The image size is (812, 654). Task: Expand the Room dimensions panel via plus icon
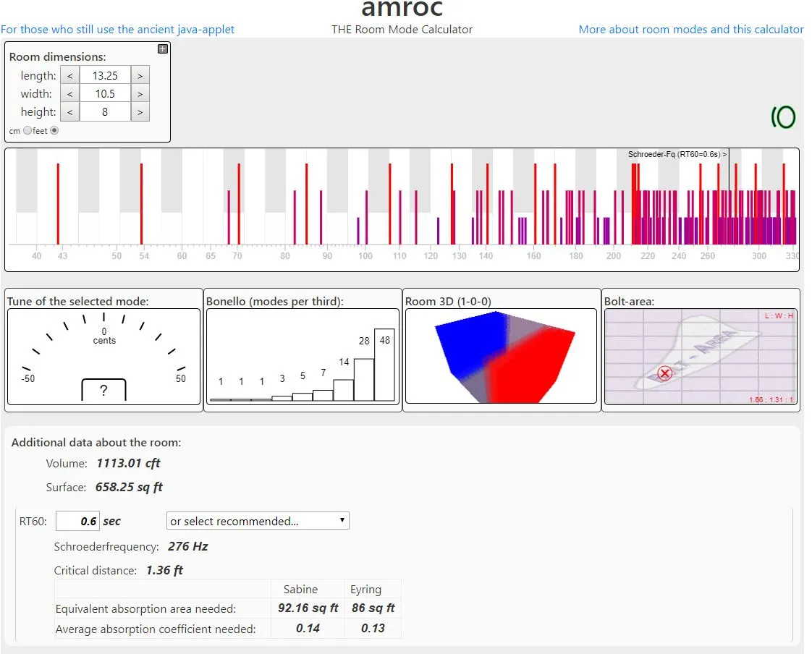click(163, 49)
